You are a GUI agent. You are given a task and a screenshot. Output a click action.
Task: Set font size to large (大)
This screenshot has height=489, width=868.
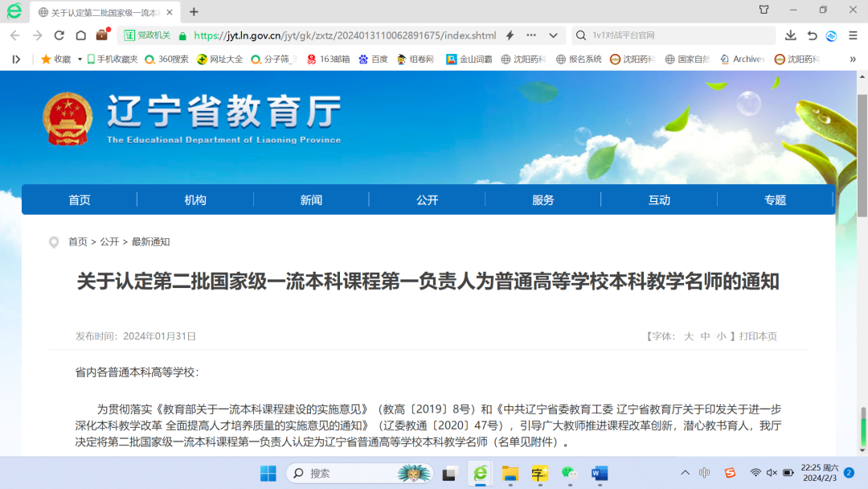pos(689,336)
